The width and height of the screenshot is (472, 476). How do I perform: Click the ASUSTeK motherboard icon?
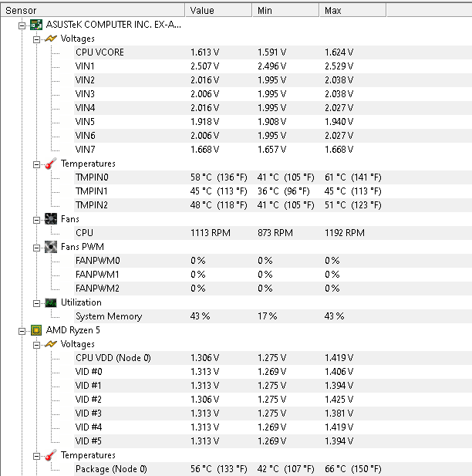[x=36, y=25]
